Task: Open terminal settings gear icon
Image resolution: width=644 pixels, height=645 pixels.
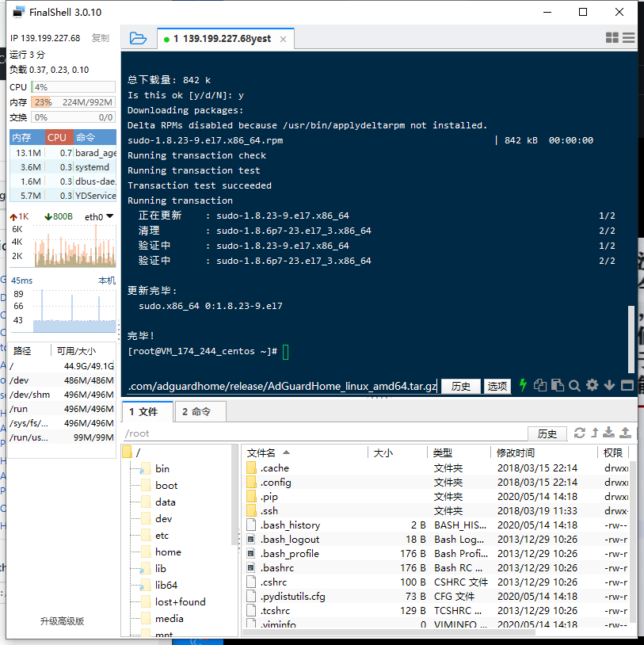Action: click(592, 386)
